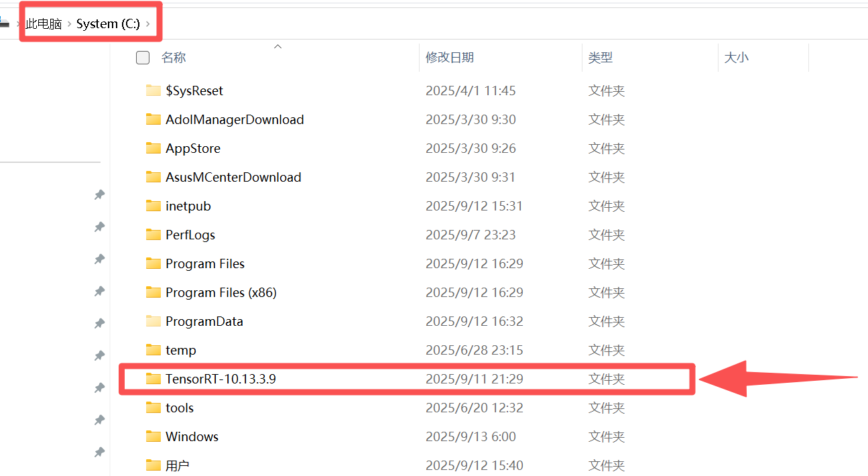This screenshot has height=476, width=868.
Task: Select the $SysReset folder icon
Action: coord(153,91)
